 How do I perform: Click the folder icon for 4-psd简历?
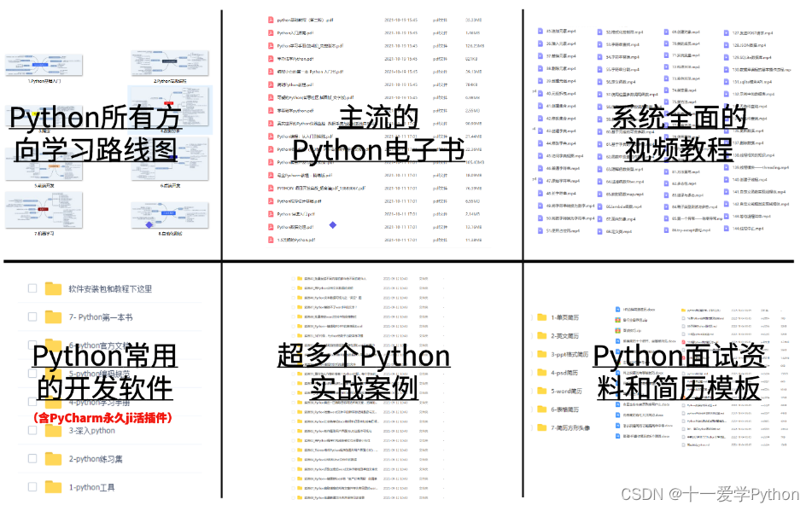(540, 372)
